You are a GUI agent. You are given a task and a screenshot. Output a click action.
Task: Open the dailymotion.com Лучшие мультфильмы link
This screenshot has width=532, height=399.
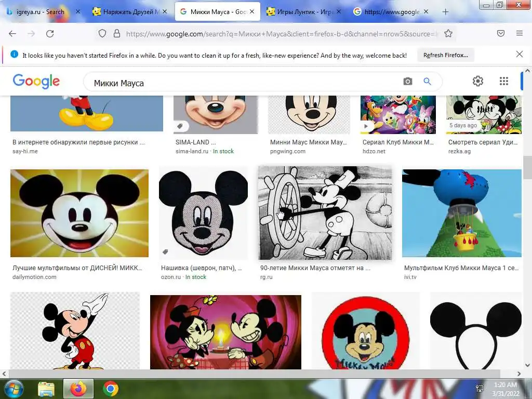coord(77,272)
